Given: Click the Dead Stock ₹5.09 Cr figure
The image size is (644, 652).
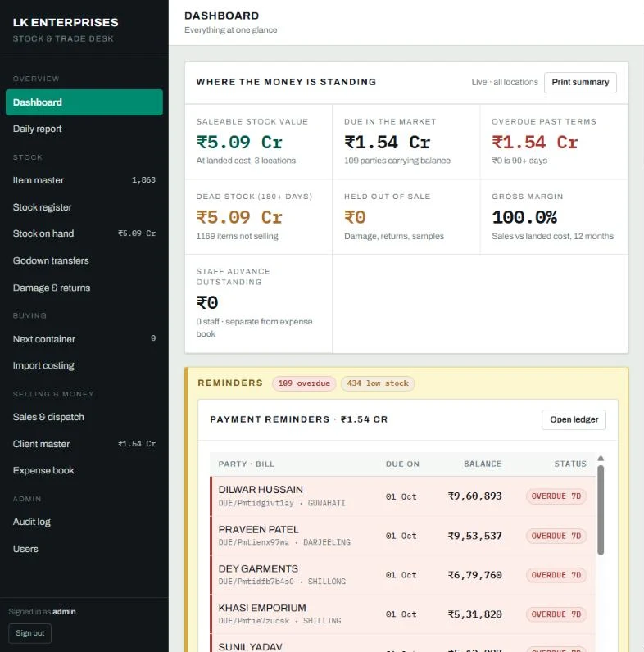Looking at the screenshot, I should (x=239, y=217).
